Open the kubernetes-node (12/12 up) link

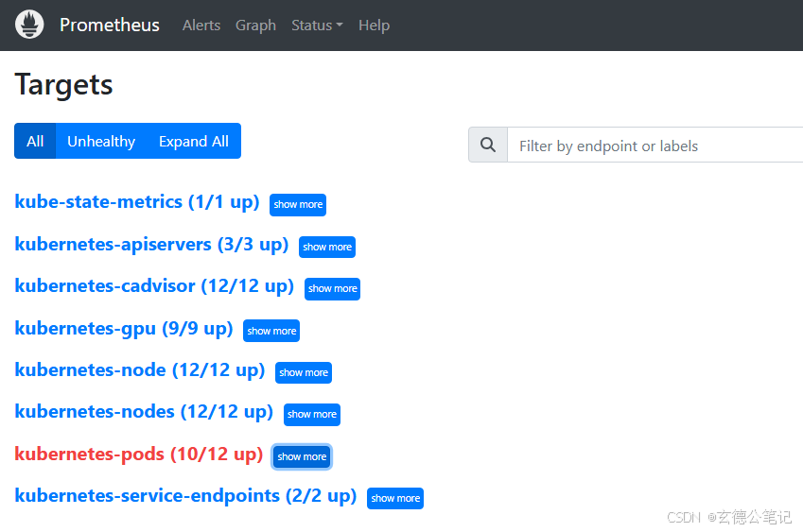(139, 369)
